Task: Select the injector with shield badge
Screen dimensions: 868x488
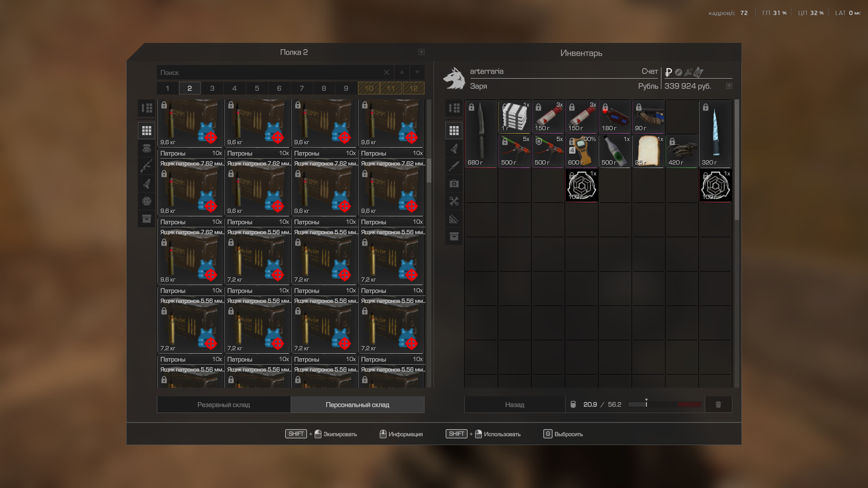Action: click(x=548, y=151)
